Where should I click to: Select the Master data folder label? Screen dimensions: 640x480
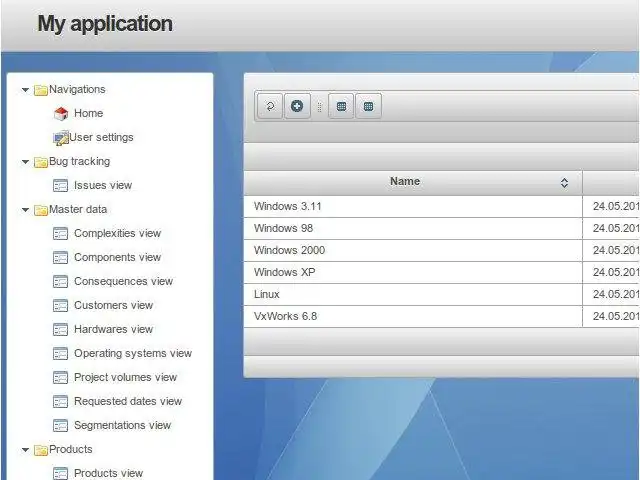78,209
